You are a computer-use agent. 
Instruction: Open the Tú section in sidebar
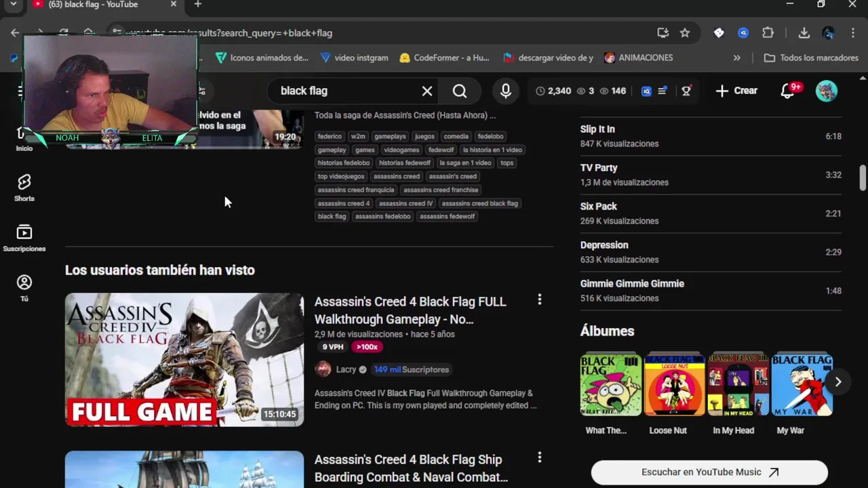click(24, 288)
